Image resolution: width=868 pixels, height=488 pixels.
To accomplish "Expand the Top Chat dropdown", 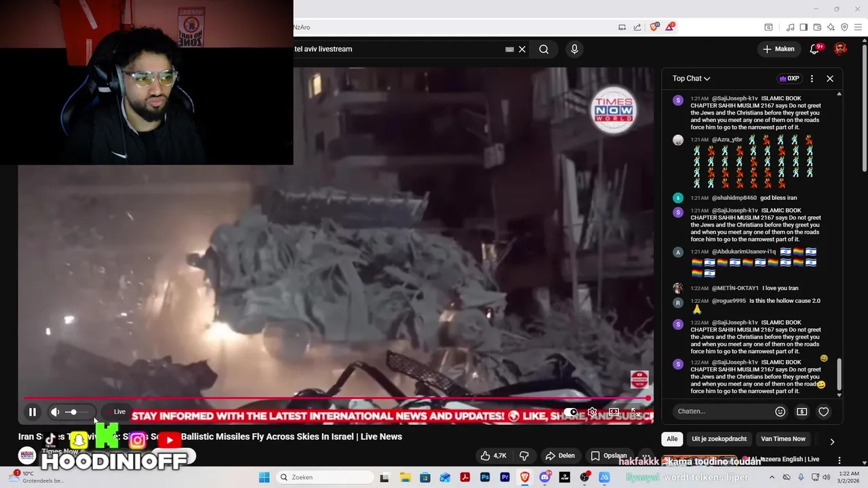I will point(691,79).
